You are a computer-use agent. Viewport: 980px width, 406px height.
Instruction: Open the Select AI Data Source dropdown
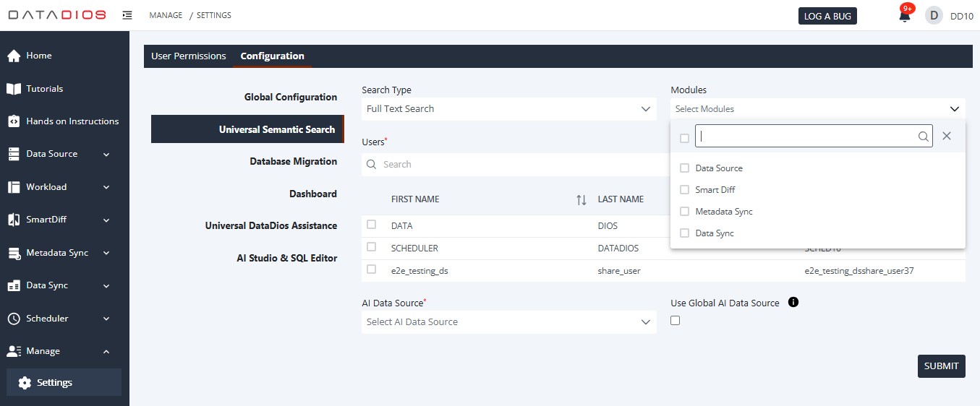click(508, 322)
